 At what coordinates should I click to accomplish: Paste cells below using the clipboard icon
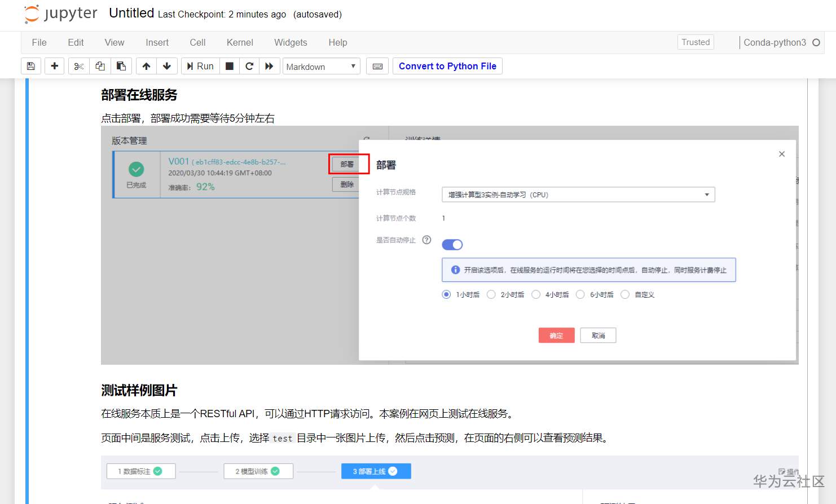(121, 66)
